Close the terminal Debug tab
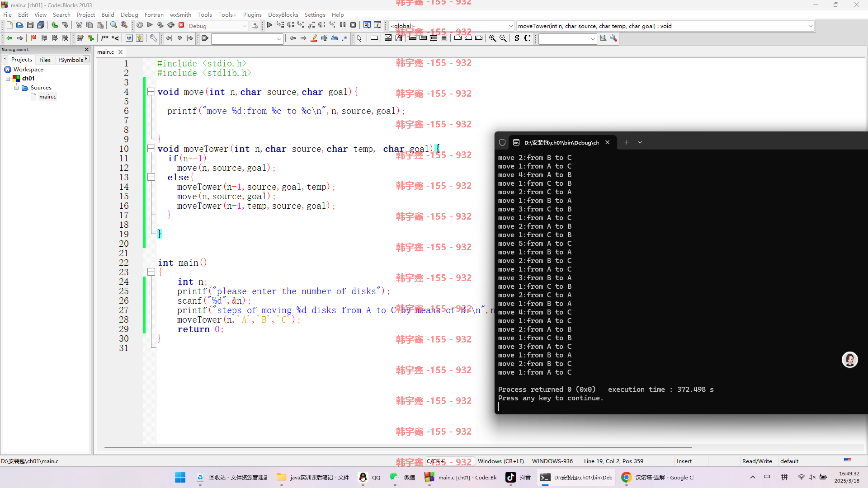 608,142
